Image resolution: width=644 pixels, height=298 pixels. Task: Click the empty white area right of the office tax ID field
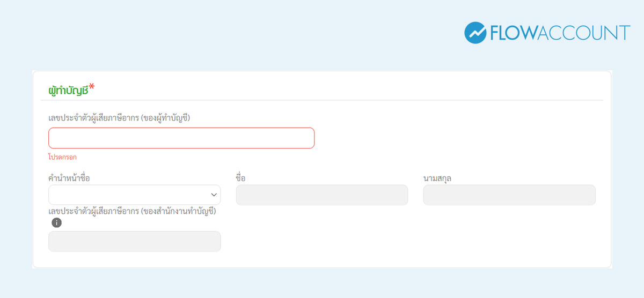(x=402, y=241)
